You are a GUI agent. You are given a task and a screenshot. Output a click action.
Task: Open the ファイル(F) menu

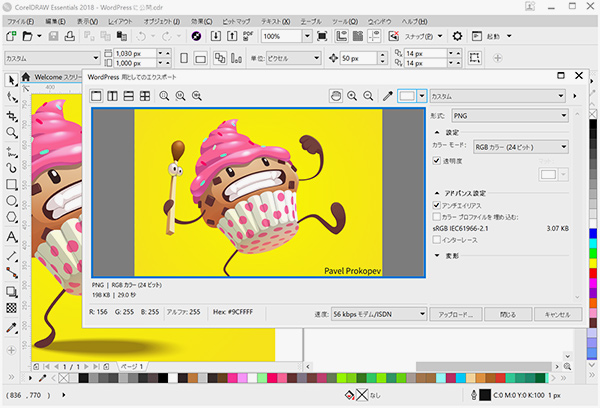click(x=19, y=20)
